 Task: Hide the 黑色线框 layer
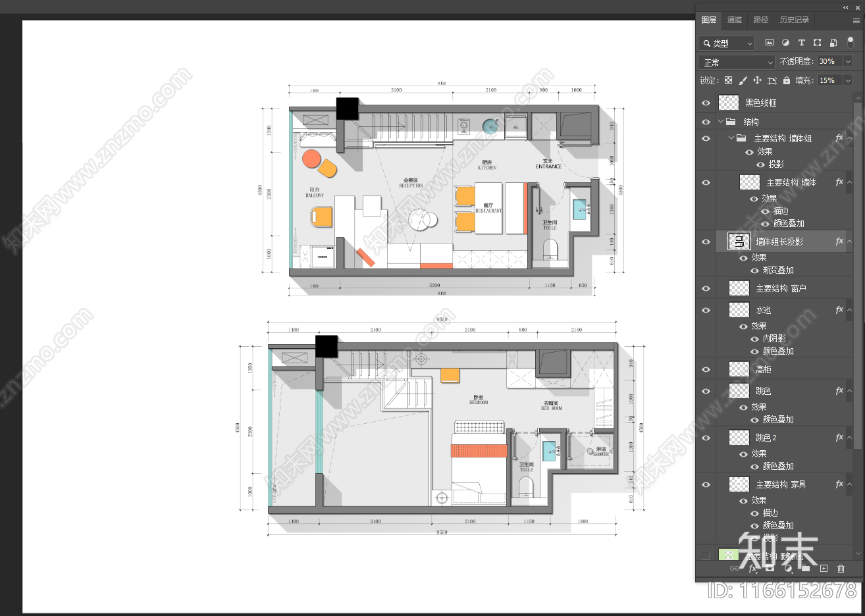click(x=706, y=103)
